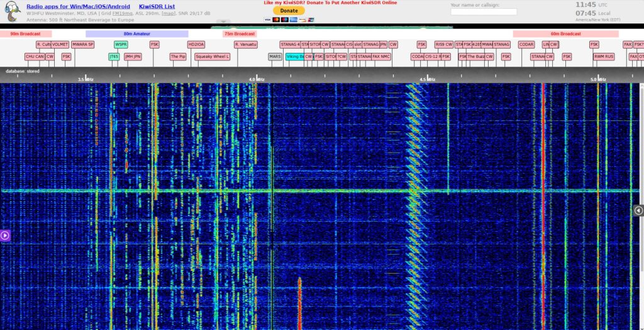The width and height of the screenshot is (644, 330).
Task: Tune to the VOLMET station label
Action: click(x=60, y=45)
